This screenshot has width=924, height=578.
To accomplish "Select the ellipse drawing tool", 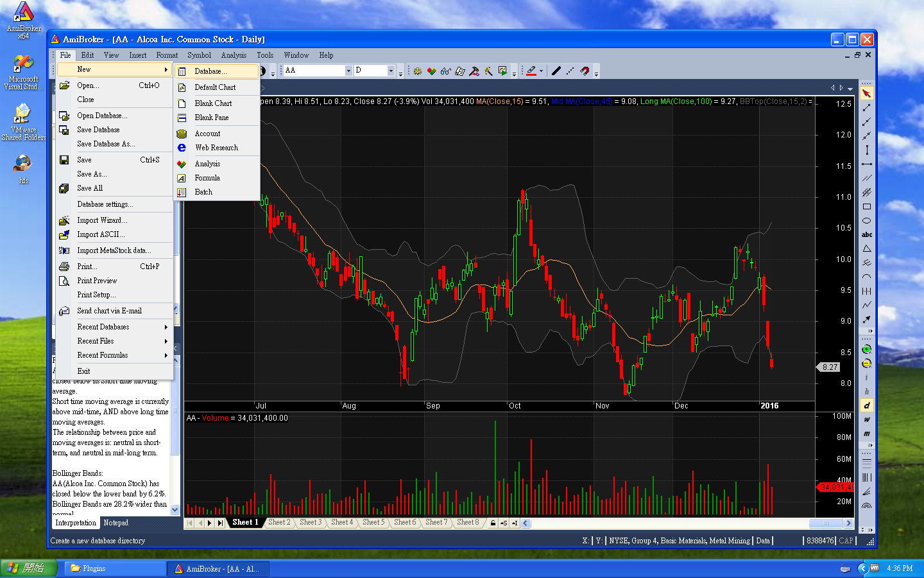I will tap(867, 221).
